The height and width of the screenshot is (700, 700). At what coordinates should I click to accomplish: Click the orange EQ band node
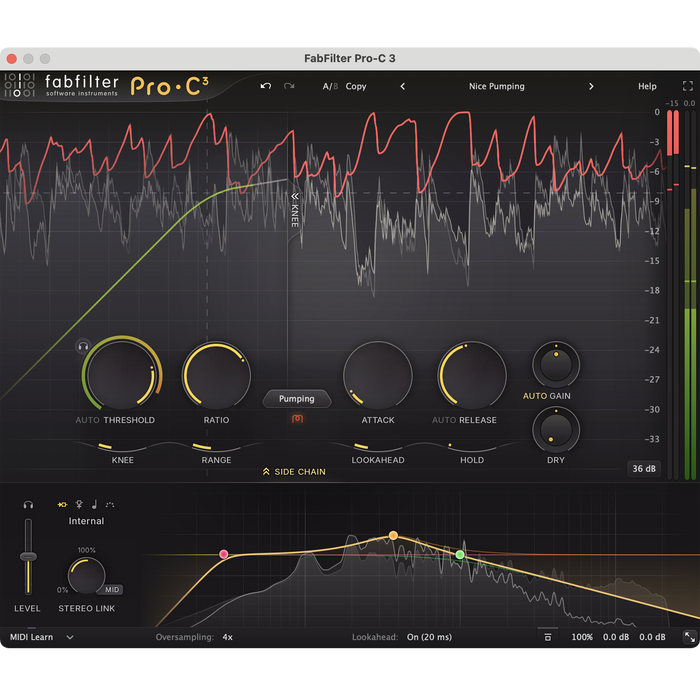[393, 535]
